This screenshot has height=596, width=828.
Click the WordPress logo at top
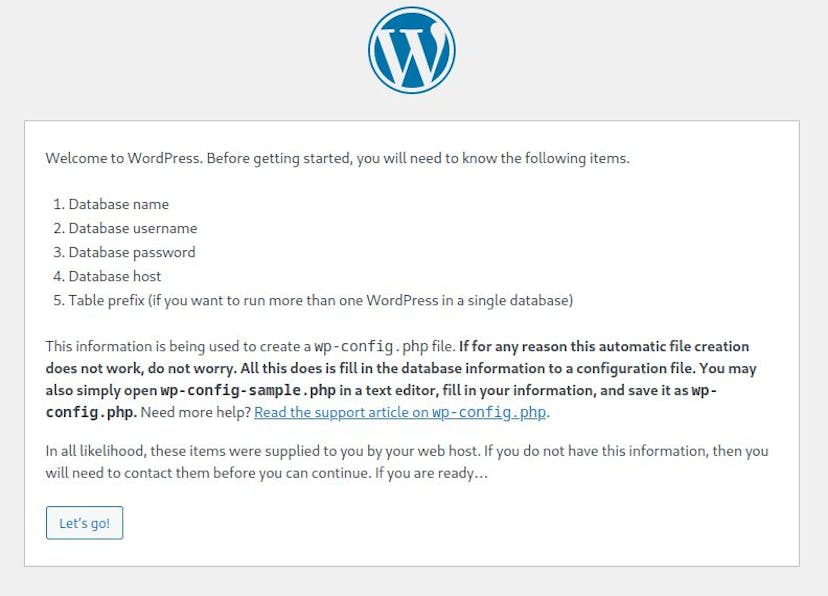coord(412,50)
